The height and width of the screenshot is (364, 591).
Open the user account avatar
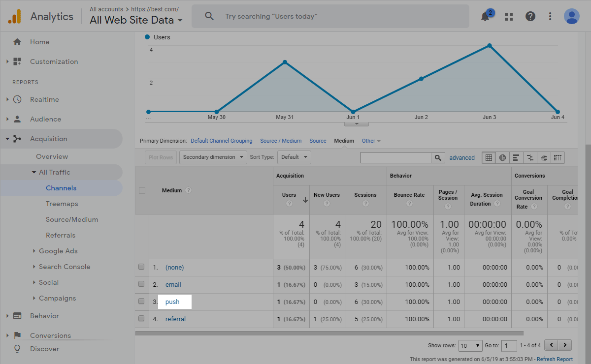pos(571,16)
